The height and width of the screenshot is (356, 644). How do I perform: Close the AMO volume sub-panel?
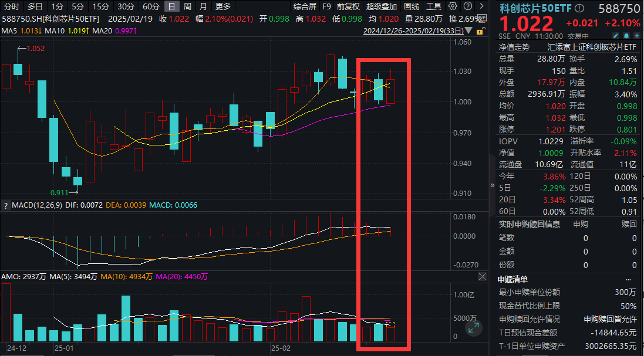click(x=482, y=276)
